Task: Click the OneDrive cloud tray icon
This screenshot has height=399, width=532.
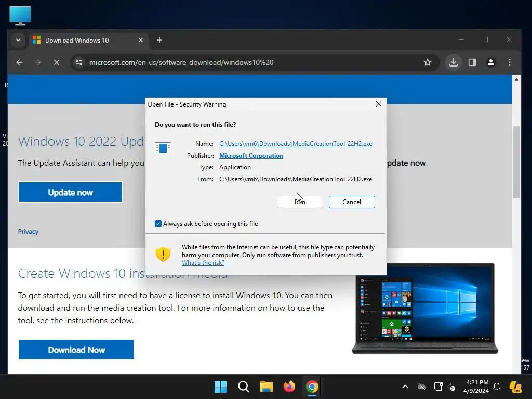Action: [x=422, y=387]
